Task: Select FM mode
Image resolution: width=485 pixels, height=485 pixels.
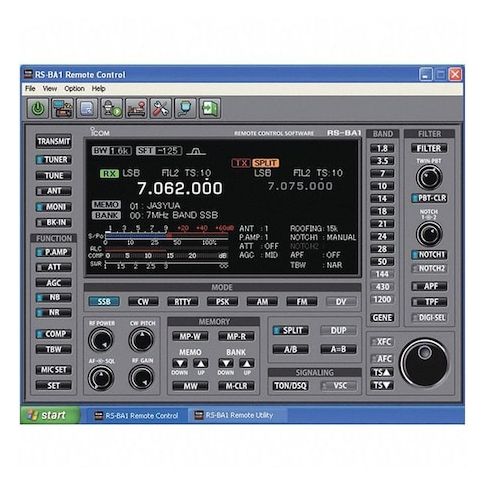Action: [x=302, y=302]
